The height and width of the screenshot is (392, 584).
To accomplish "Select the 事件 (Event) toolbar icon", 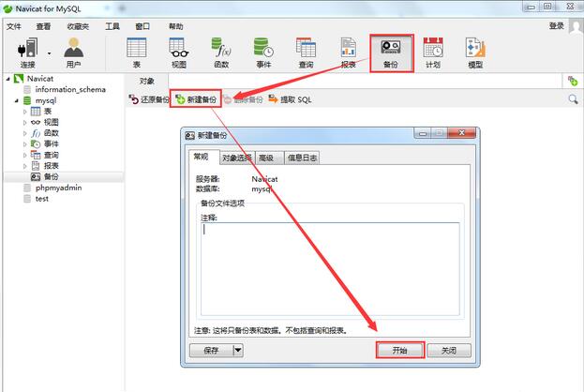I will tap(263, 53).
